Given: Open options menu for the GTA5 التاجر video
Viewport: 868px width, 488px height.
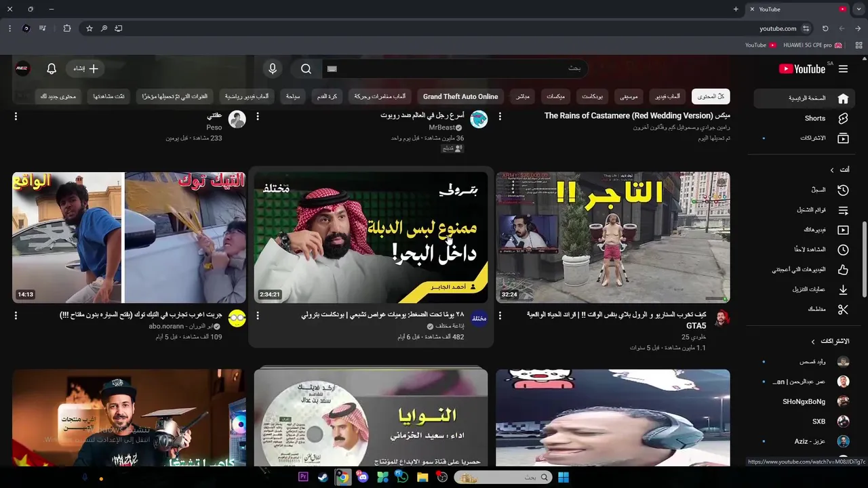Looking at the screenshot, I should point(500,315).
